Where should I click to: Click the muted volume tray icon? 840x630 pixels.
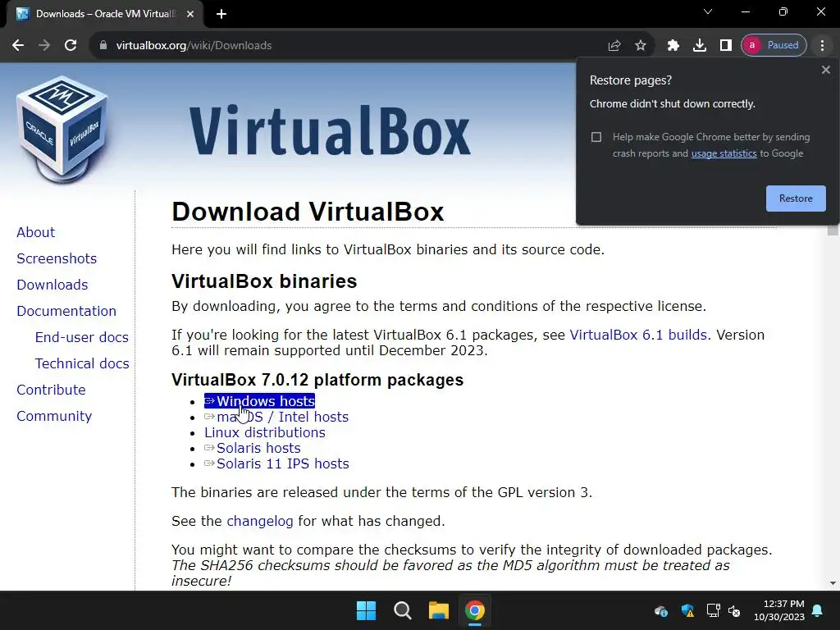734,610
